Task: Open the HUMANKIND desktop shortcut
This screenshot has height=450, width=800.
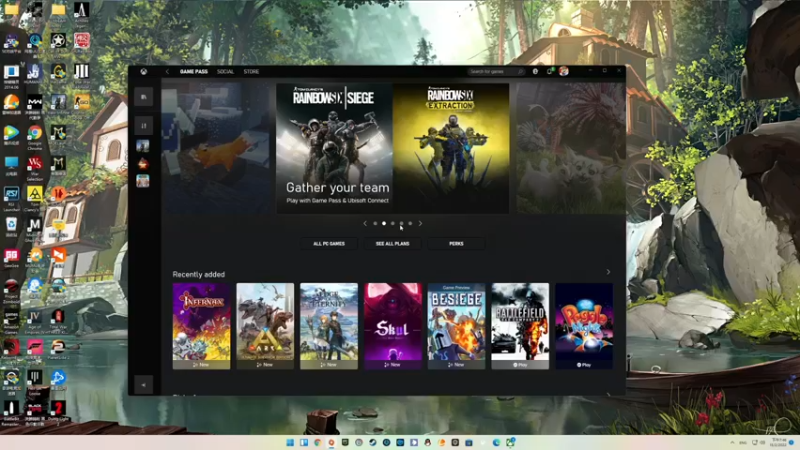Action: click(35, 74)
